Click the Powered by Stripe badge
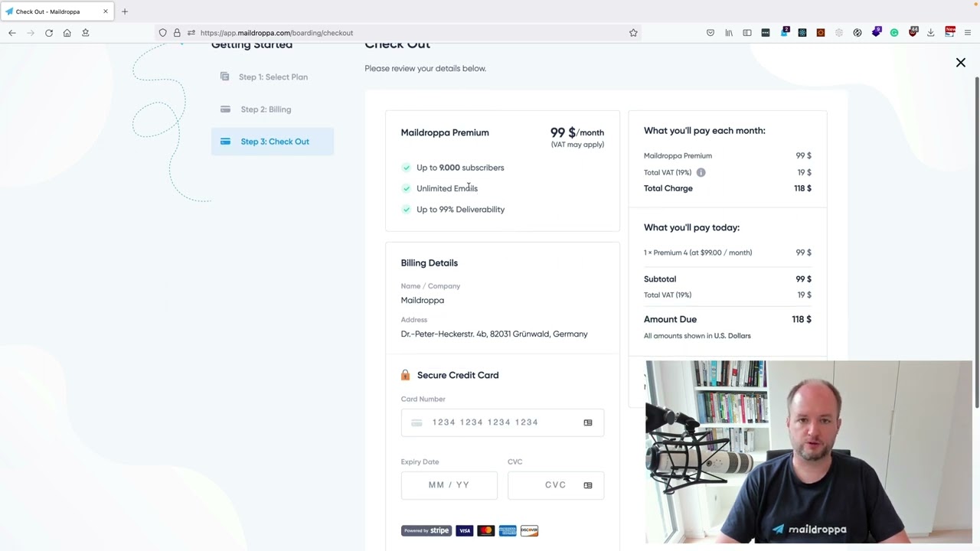The height and width of the screenshot is (551, 980). [426, 530]
